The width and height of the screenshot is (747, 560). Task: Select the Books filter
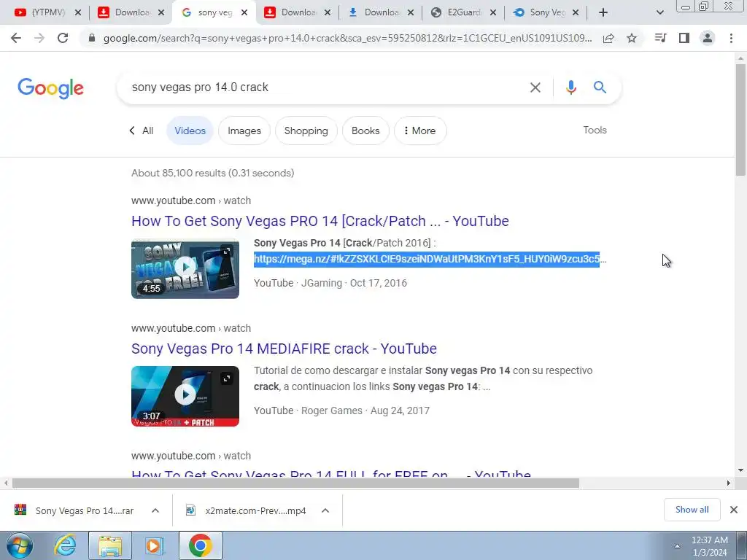coord(365,131)
